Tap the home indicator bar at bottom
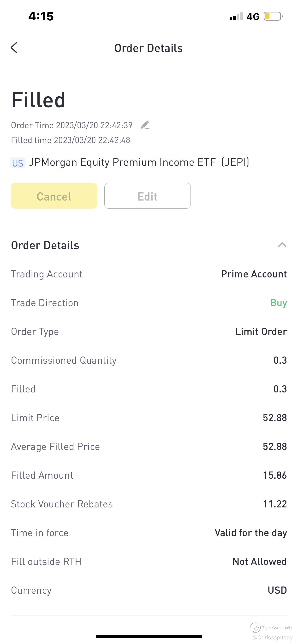Viewport: 298px width, 644px height. pyautogui.click(x=149, y=636)
